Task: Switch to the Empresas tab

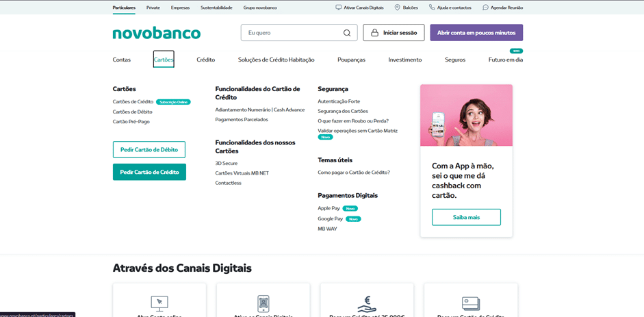Action: coord(180,8)
